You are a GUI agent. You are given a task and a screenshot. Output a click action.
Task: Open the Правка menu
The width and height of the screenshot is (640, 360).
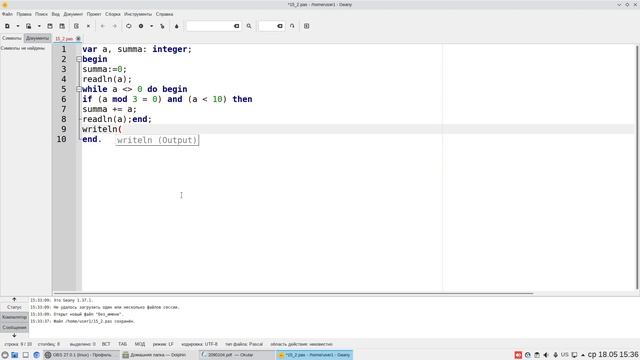click(x=24, y=14)
